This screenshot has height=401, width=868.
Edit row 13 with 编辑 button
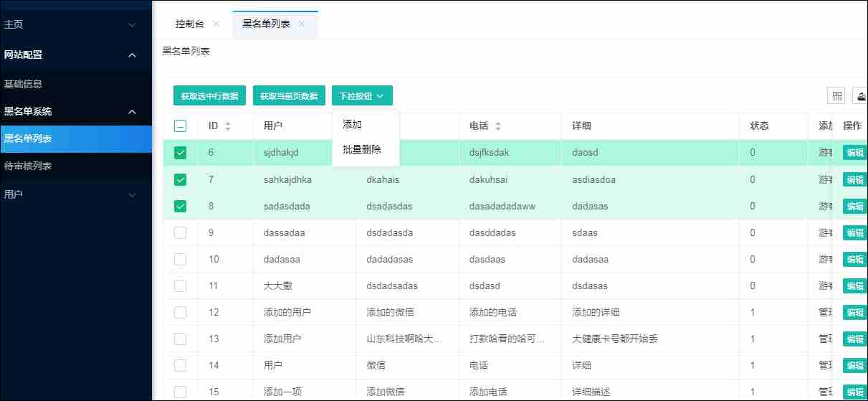pyautogui.click(x=855, y=339)
